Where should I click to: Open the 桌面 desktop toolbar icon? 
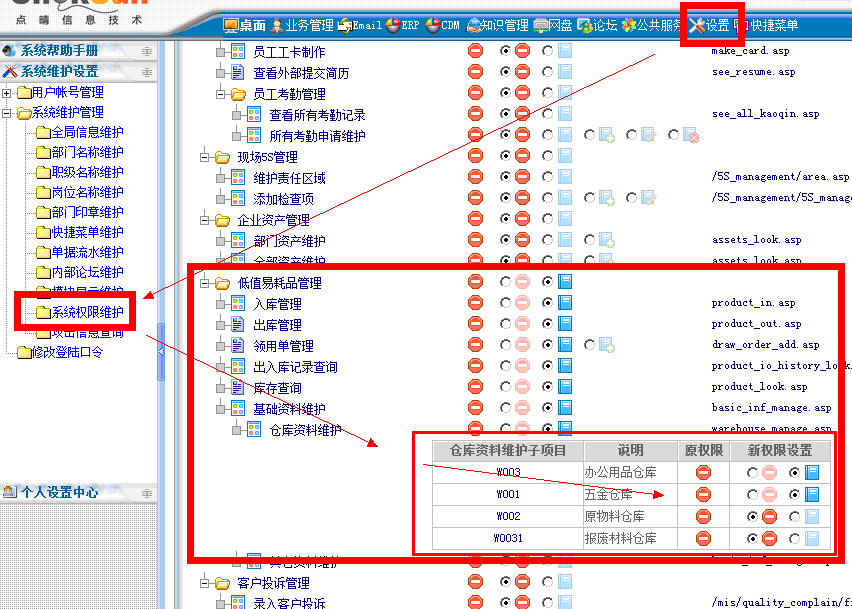pyautogui.click(x=245, y=25)
